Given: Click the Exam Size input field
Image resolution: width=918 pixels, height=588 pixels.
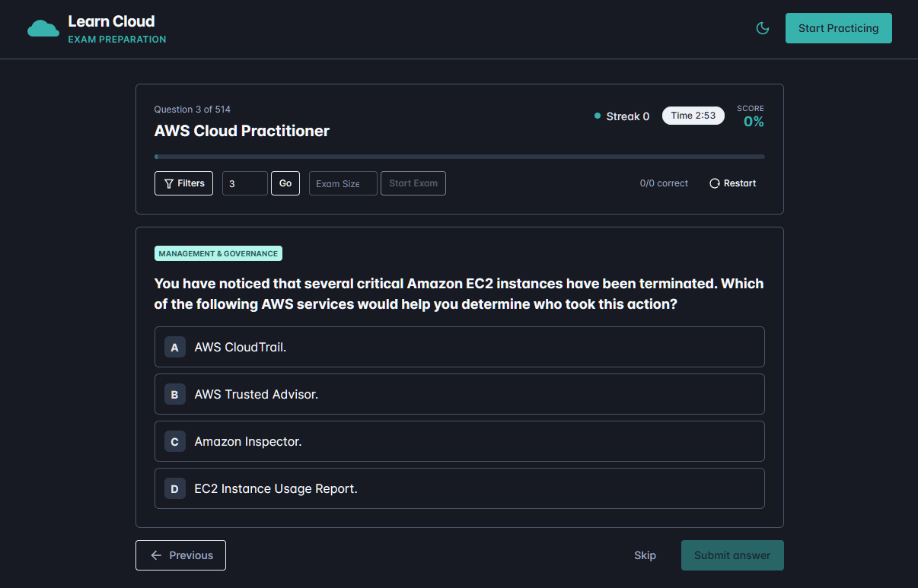Looking at the screenshot, I should pos(343,183).
